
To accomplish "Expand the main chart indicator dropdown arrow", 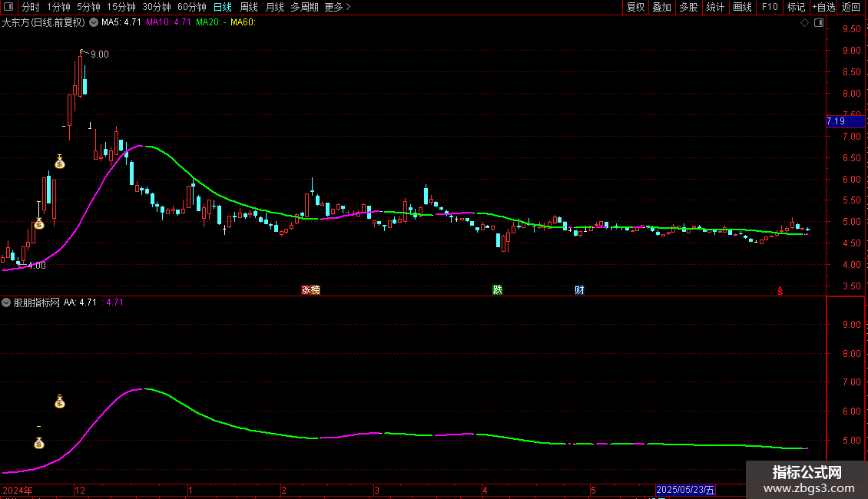I will point(94,22).
